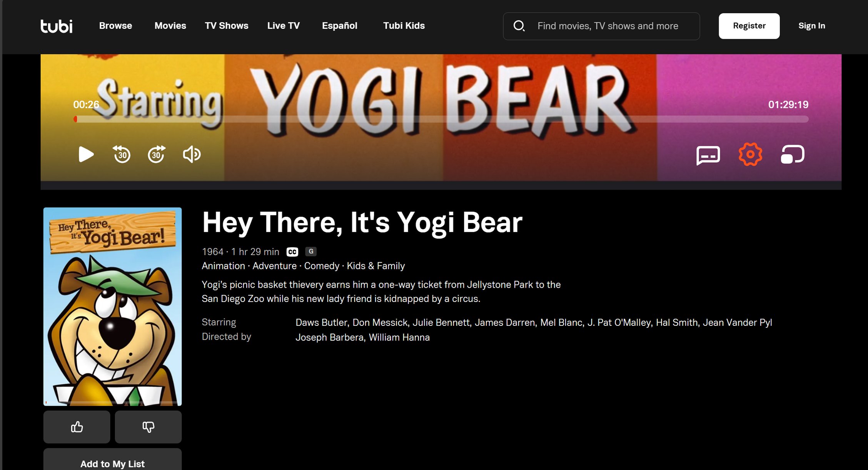Click the year 1964 text

212,252
